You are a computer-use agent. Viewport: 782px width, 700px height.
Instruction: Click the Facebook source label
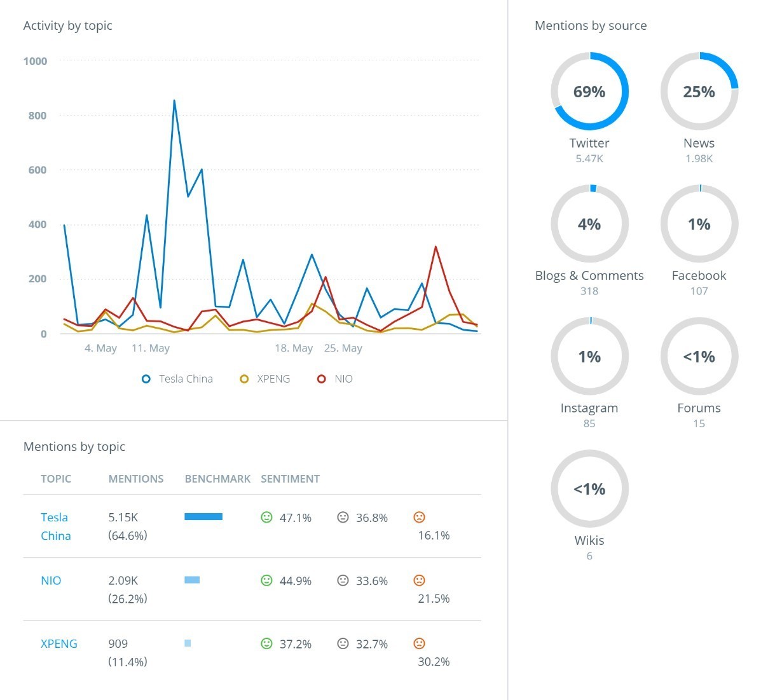699,275
